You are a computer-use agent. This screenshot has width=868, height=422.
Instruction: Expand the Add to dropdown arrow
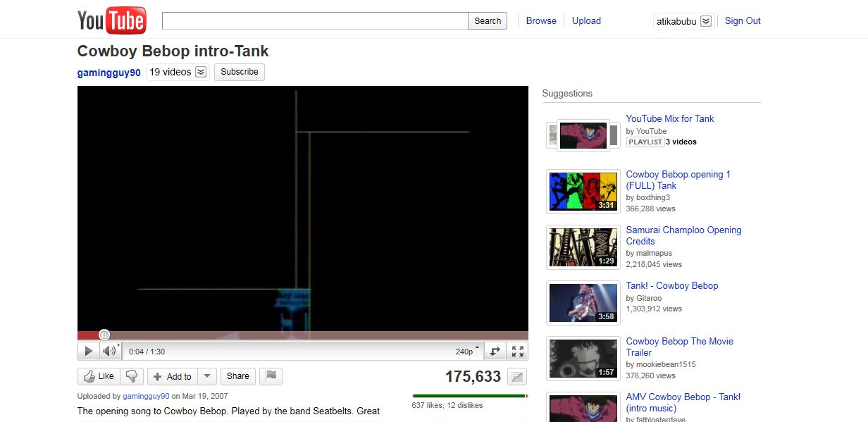point(206,376)
